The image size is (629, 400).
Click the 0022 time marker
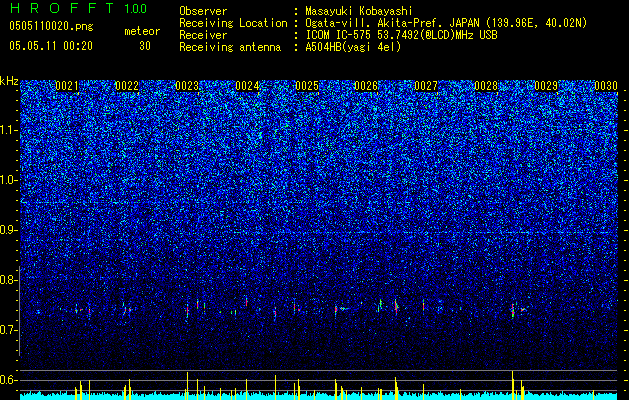coord(127,86)
